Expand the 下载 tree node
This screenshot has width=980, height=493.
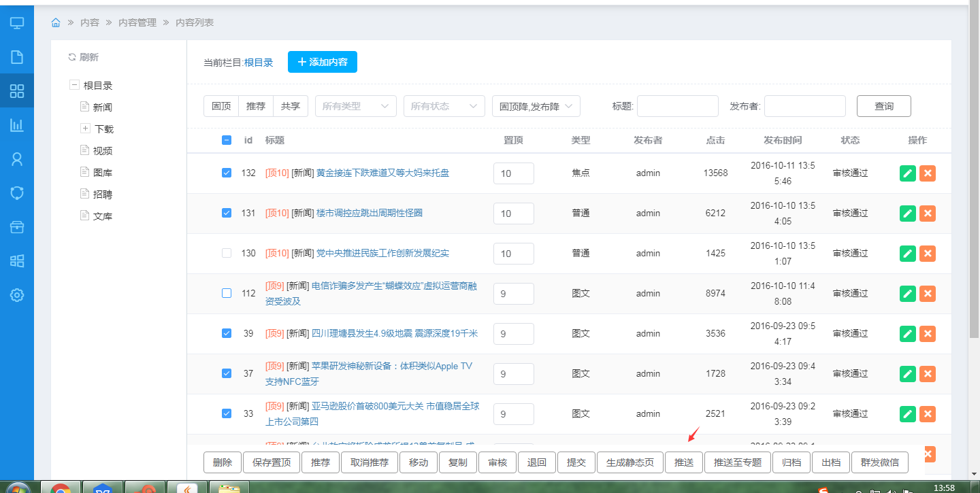pos(85,128)
